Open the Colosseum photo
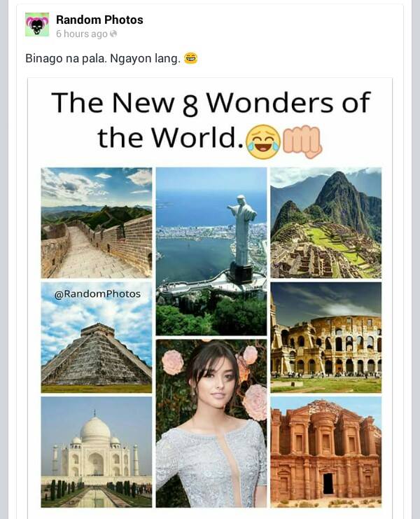The height and width of the screenshot is (519, 420). click(x=326, y=338)
